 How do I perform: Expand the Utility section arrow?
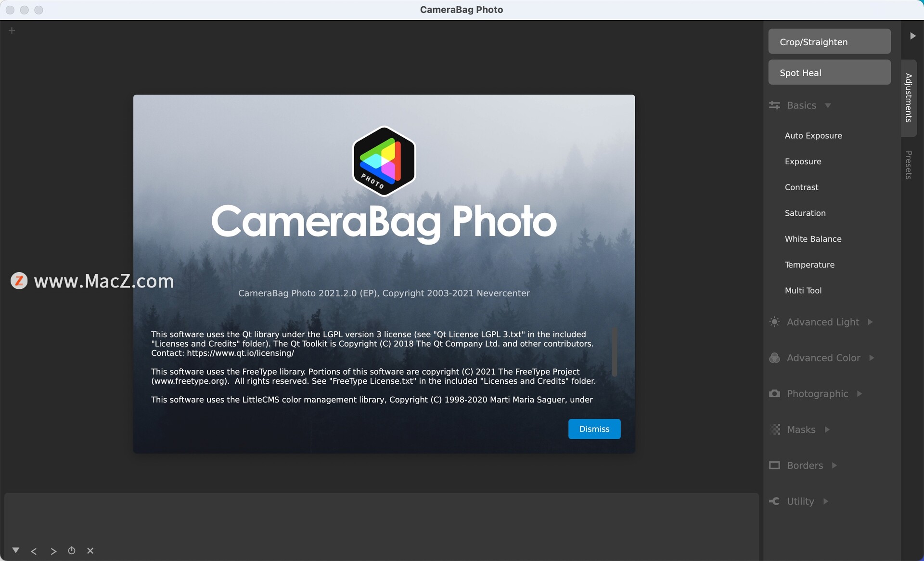pos(826,501)
